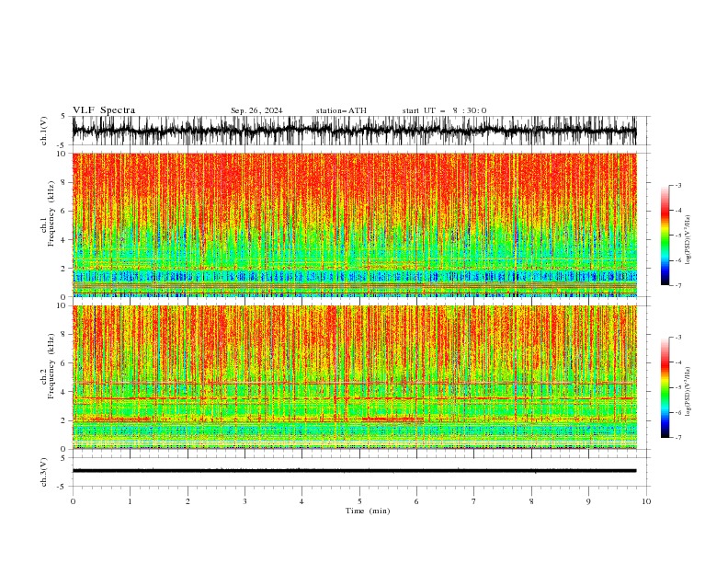
Task: Click the "VLF Spectra" plot title
Action: tap(104, 110)
